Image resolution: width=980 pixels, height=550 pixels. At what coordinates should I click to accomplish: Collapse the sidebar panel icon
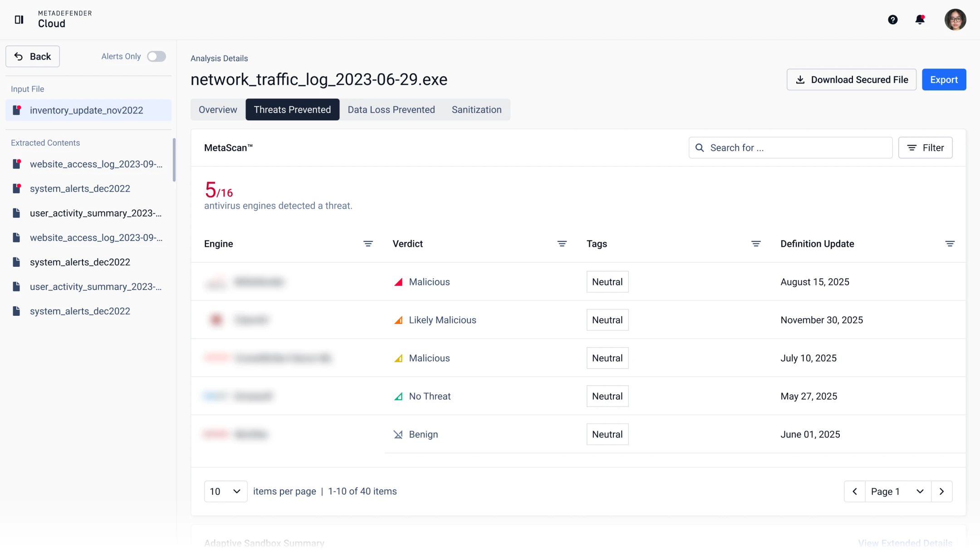coord(19,20)
